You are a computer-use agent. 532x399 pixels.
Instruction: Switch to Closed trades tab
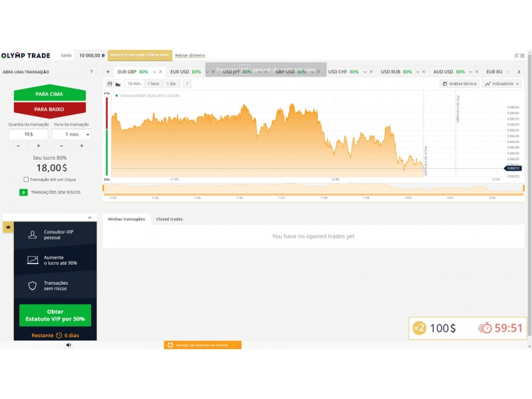(170, 219)
